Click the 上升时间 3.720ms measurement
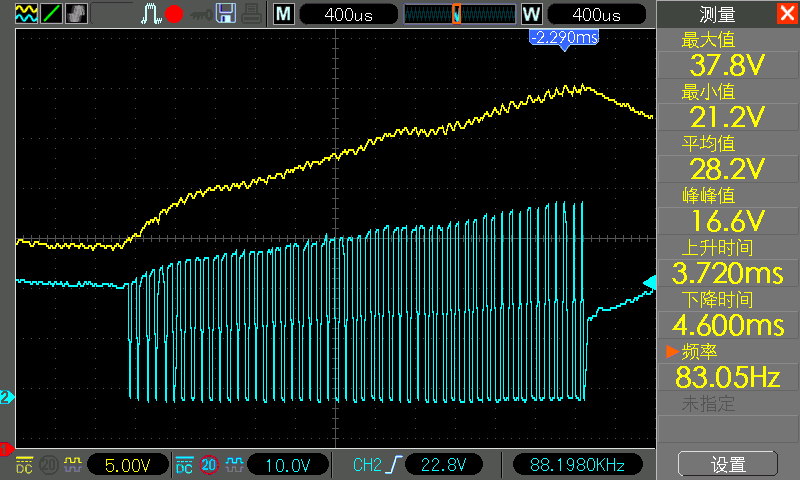 coord(728,262)
